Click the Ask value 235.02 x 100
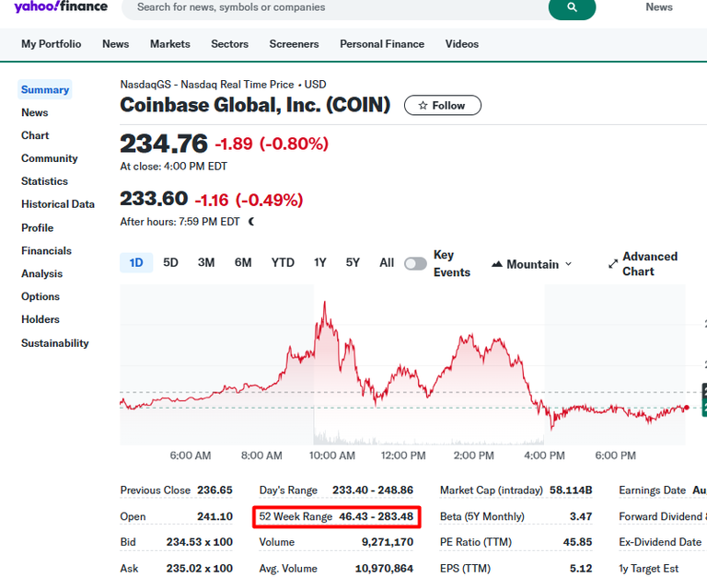Screen dimensions: 707x588 [x=199, y=569]
